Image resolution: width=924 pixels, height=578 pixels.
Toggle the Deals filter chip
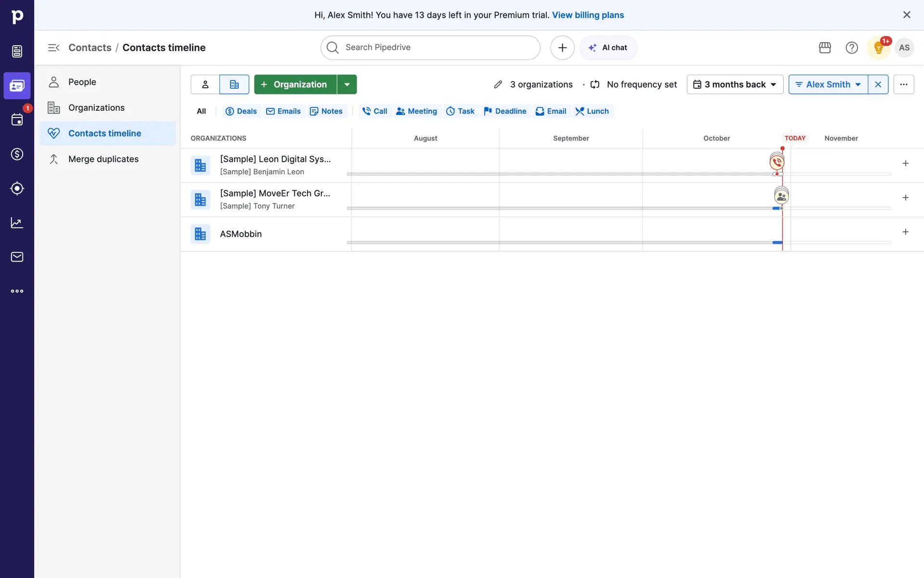(x=241, y=111)
